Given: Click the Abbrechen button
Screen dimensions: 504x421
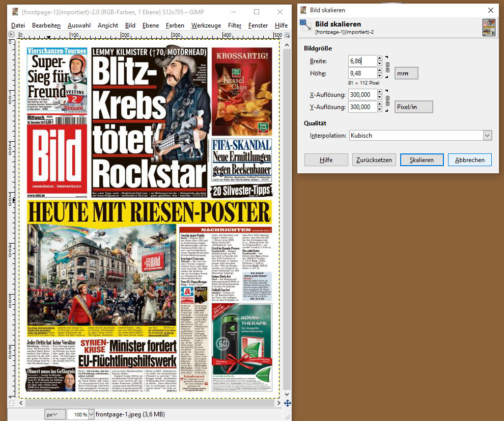Looking at the screenshot, I should pyautogui.click(x=469, y=160).
